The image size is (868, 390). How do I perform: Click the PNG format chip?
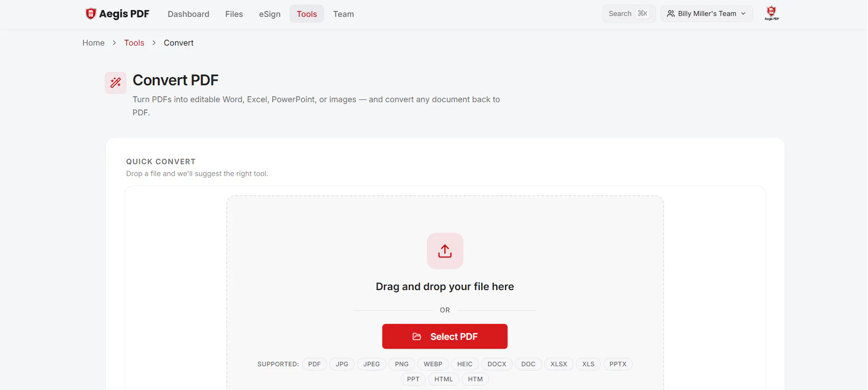point(402,364)
